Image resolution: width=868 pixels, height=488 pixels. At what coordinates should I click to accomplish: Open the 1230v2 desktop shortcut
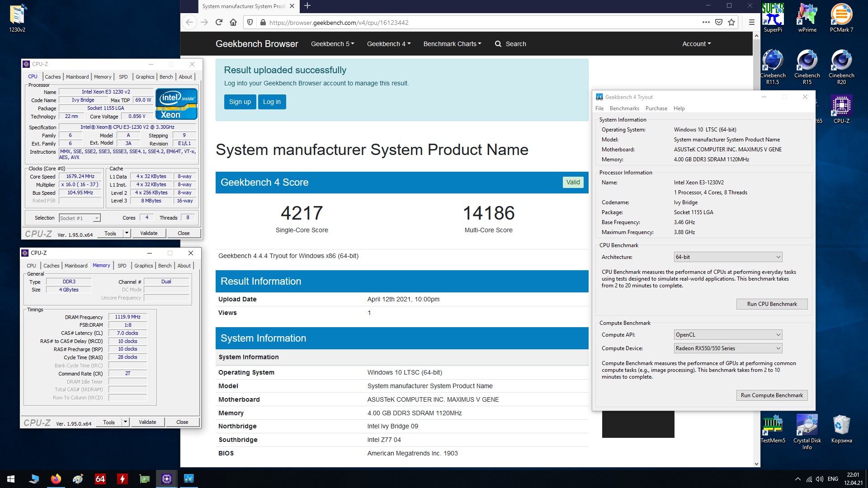tap(17, 18)
